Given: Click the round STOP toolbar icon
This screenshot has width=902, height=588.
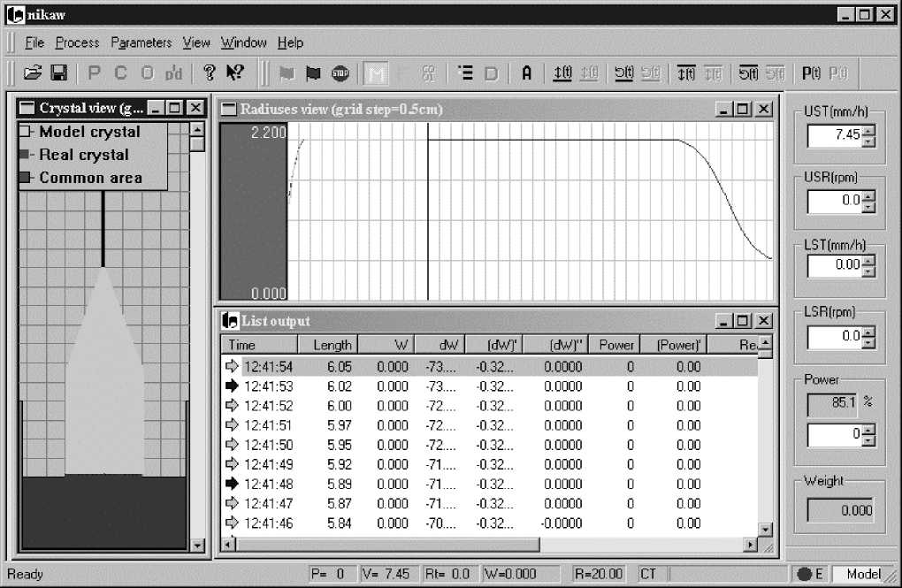Looking at the screenshot, I should click(x=340, y=73).
